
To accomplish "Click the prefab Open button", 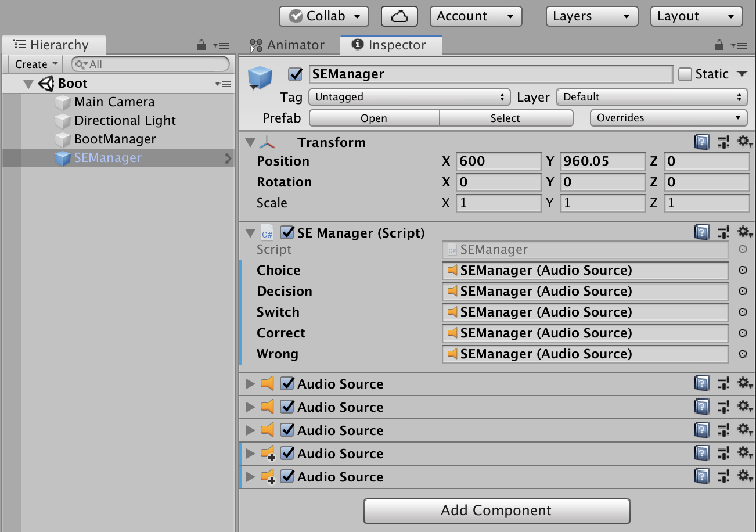I will point(374,118).
